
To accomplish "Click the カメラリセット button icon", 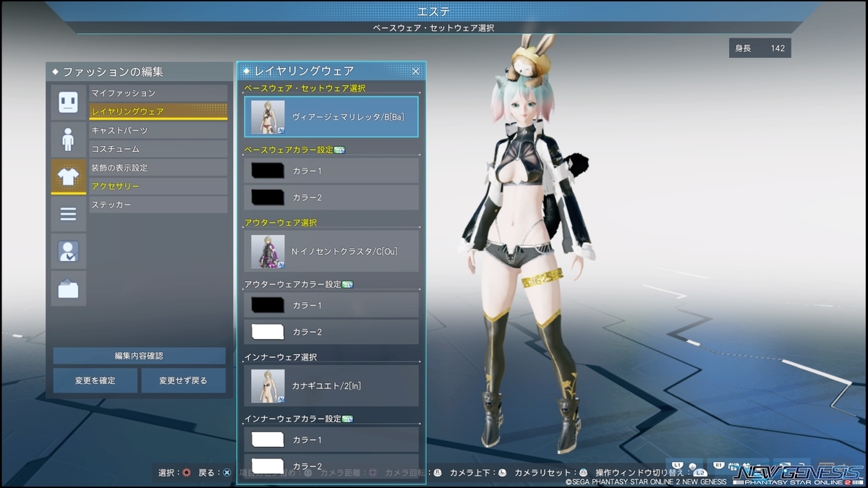I will point(582,473).
